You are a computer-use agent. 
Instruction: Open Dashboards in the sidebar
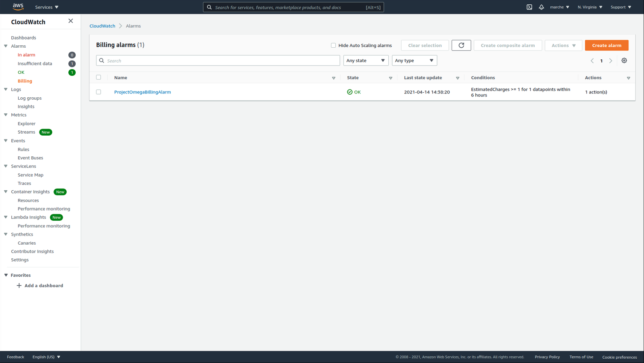(23, 38)
